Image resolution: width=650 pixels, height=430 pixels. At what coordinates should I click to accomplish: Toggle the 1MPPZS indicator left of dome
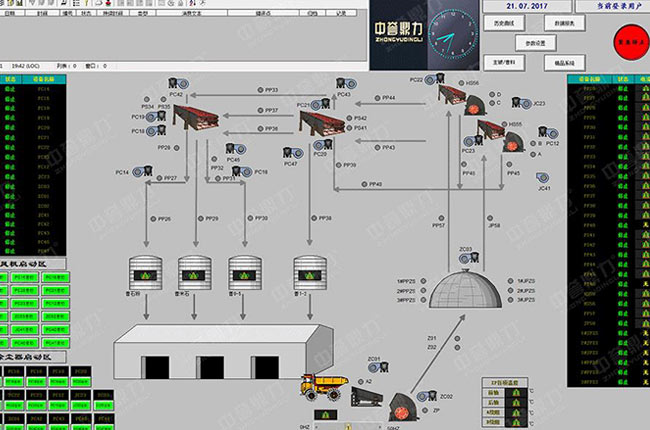(x=424, y=281)
